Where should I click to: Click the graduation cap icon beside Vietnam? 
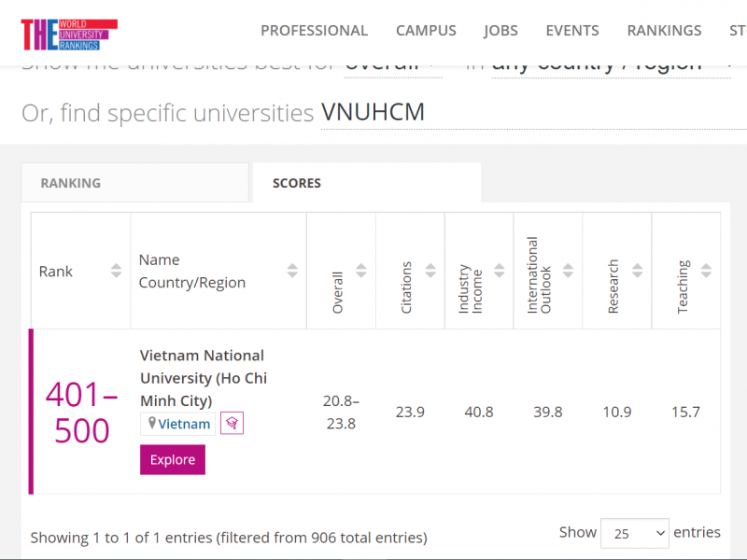(232, 424)
